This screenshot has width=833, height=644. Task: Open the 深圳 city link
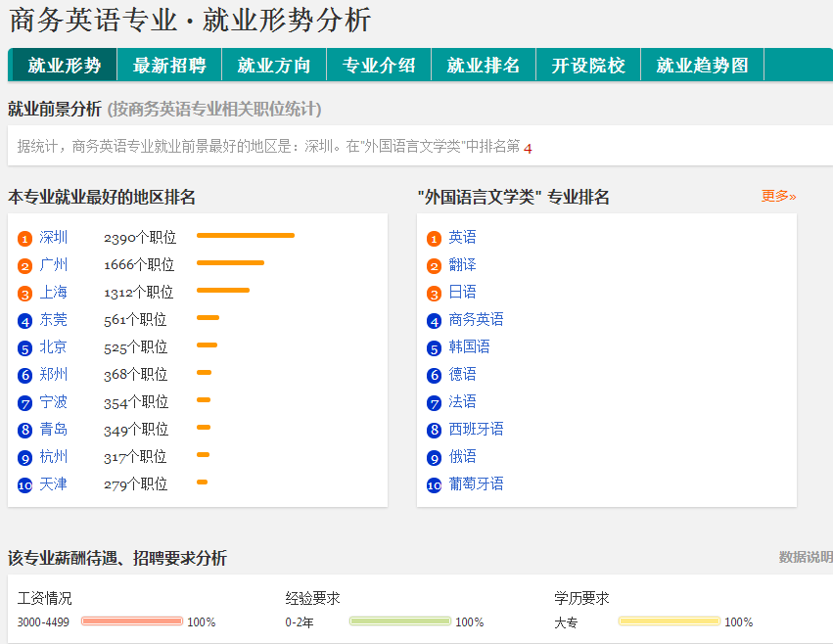coord(54,238)
